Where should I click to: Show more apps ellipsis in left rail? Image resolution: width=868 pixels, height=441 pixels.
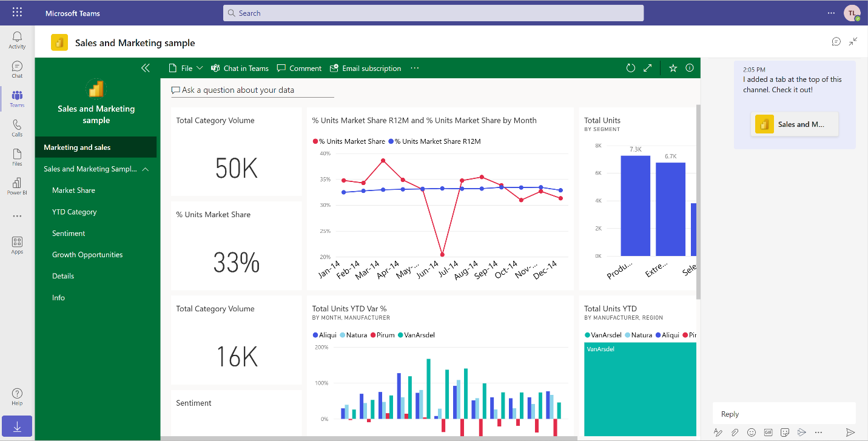click(x=17, y=216)
